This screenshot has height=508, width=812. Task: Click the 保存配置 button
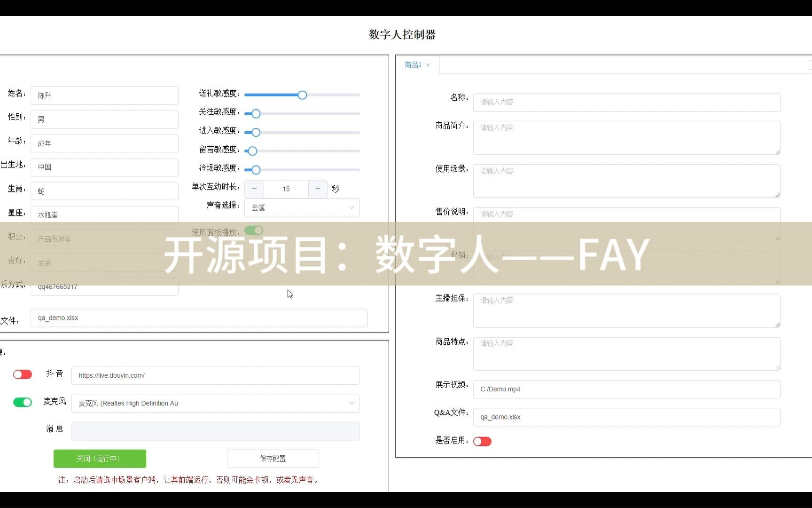(x=273, y=459)
